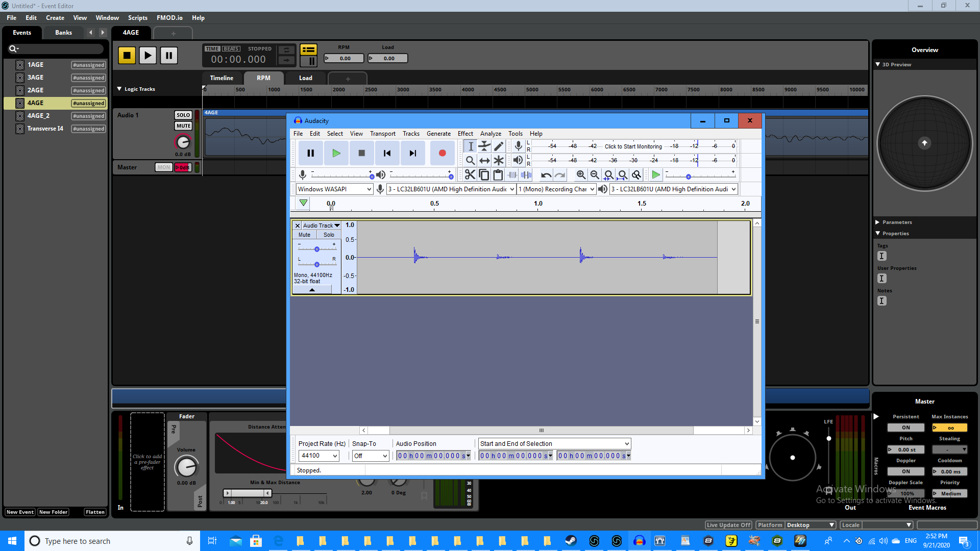Click the Undo arrow in Audacity

(546, 175)
